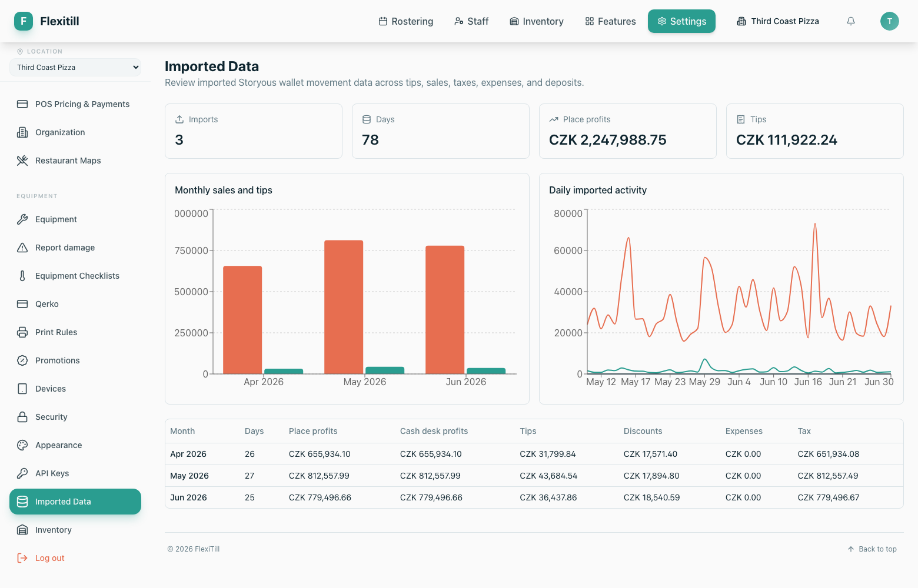Click the Days database icon
This screenshot has width=918, height=588.
coord(367,119)
